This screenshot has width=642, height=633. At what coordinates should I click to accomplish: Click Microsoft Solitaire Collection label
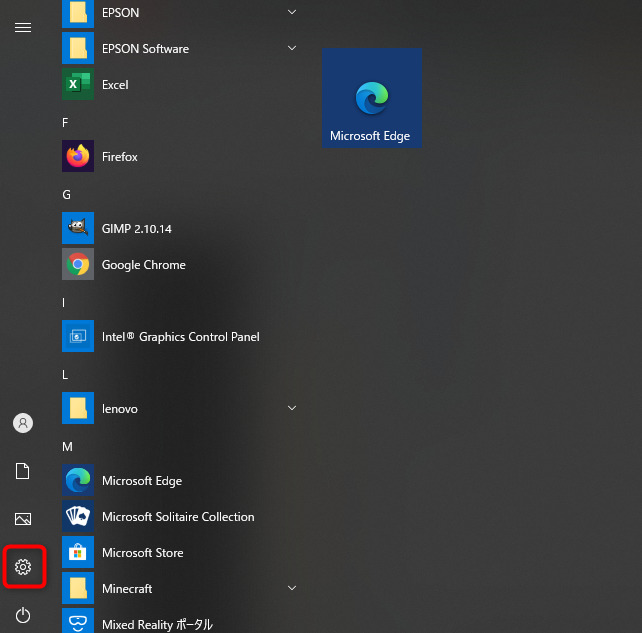(x=178, y=517)
